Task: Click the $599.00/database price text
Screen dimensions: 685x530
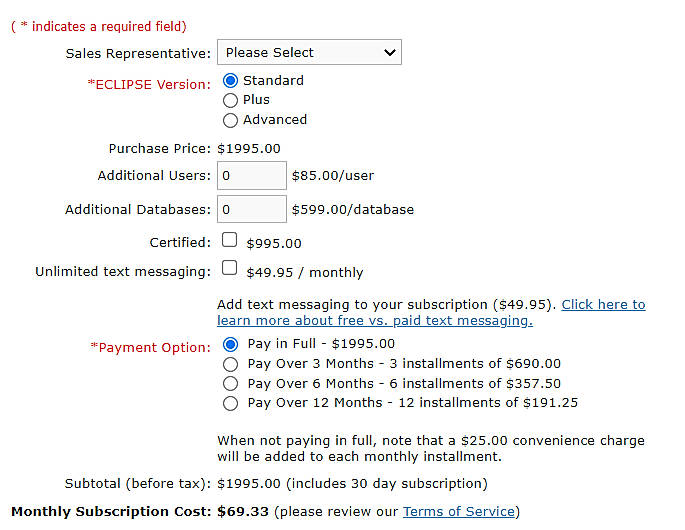Action: (353, 210)
